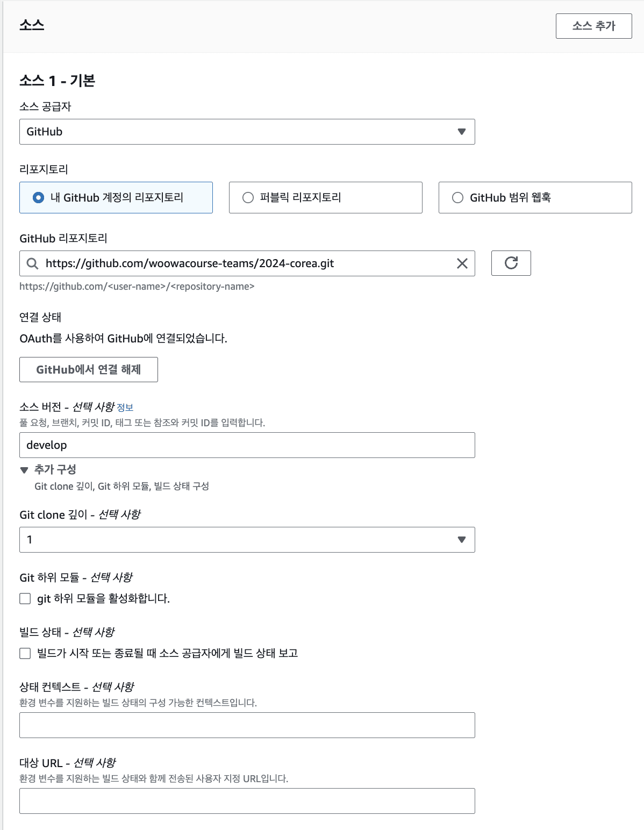
Task: Click the 상태 컨텍스트 text field
Action: click(247, 725)
